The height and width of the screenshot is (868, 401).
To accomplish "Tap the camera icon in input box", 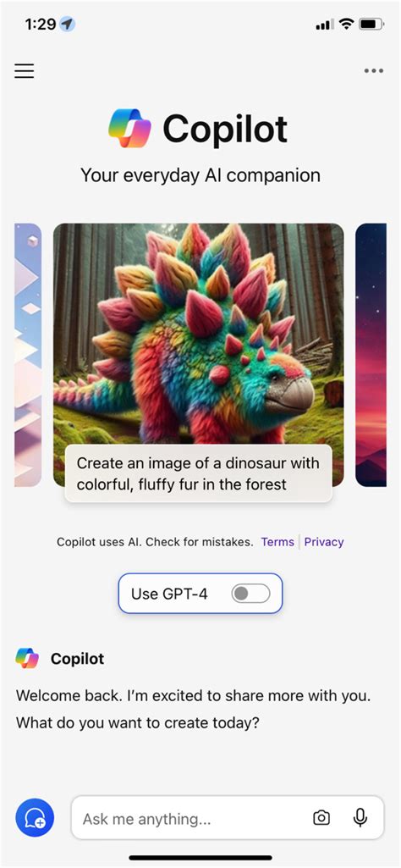I will point(321,818).
